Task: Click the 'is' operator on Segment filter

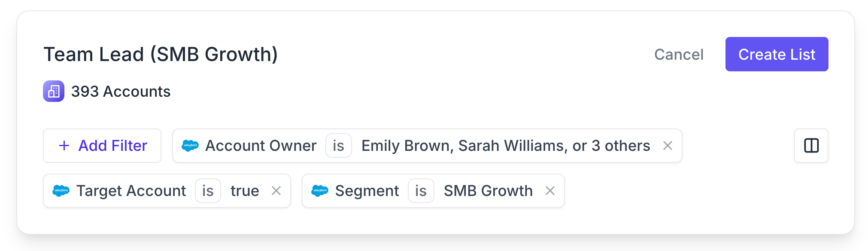Action: click(421, 191)
